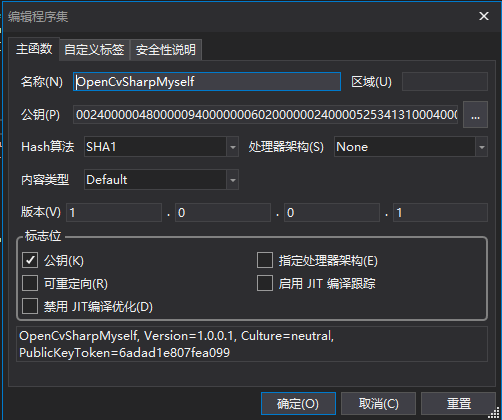Focus the 名称(N) name input field
Viewport: 502px width, 420px height.
207,82
